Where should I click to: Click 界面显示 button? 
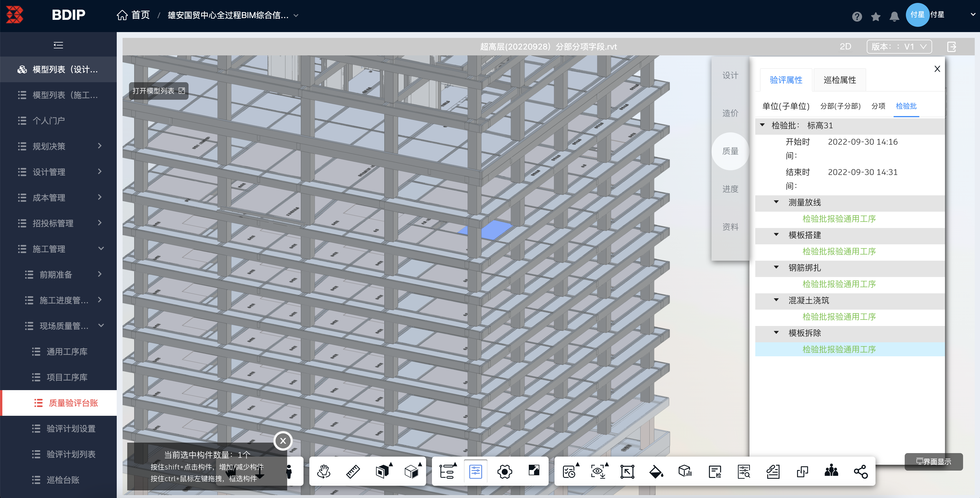pyautogui.click(x=934, y=462)
